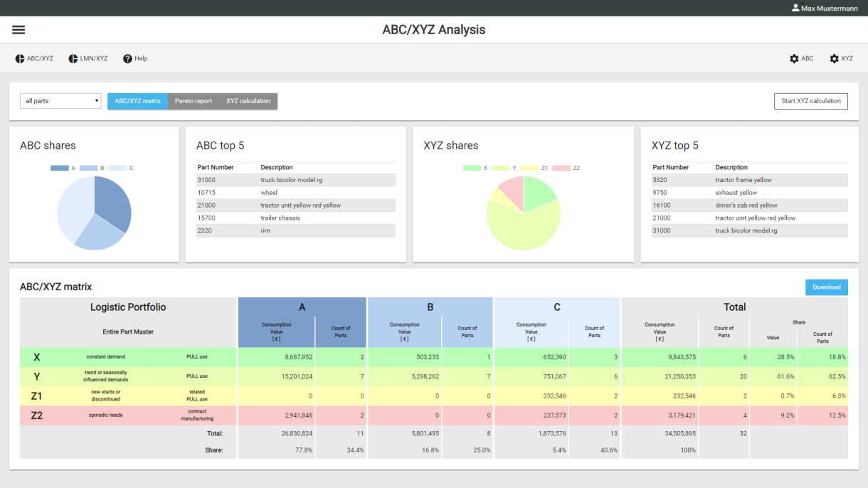Click the Download button

pos(826,287)
